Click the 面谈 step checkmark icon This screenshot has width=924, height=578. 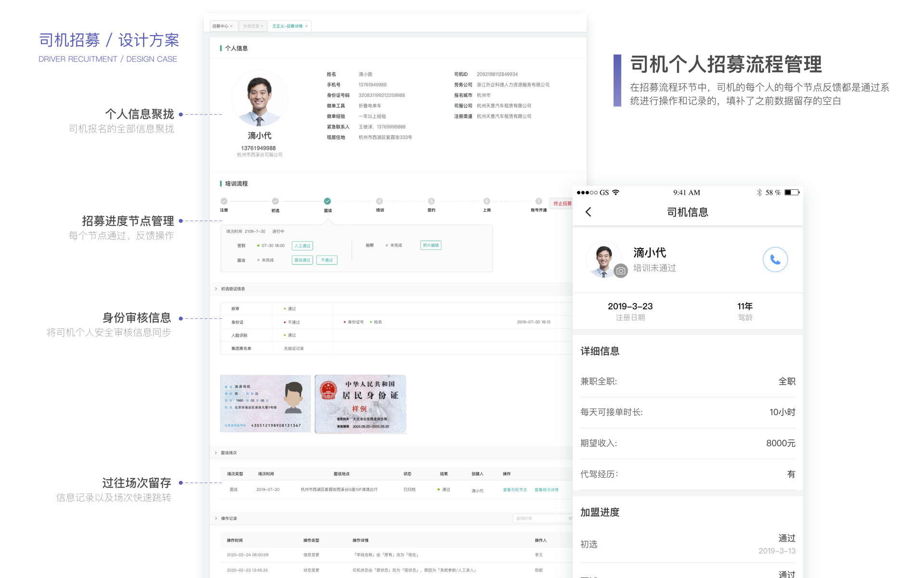[327, 201]
